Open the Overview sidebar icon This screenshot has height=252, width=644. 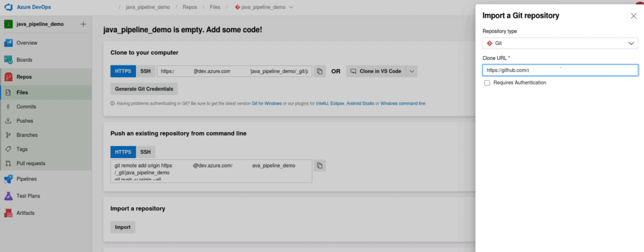click(9, 43)
